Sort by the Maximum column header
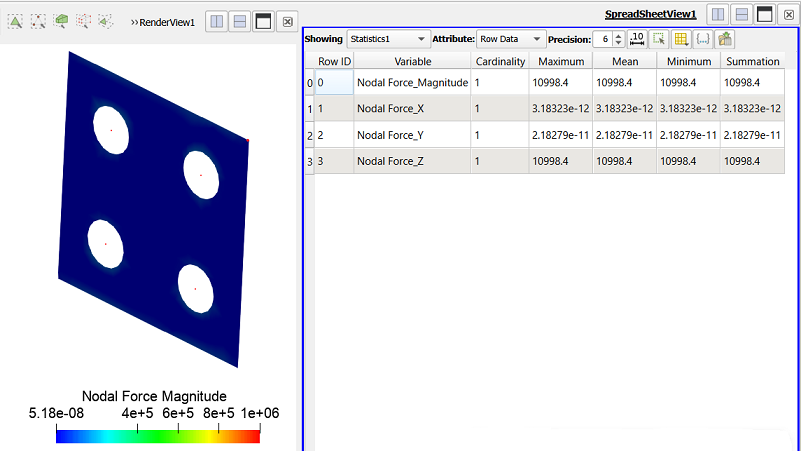The height and width of the screenshot is (451, 801). coord(561,61)
